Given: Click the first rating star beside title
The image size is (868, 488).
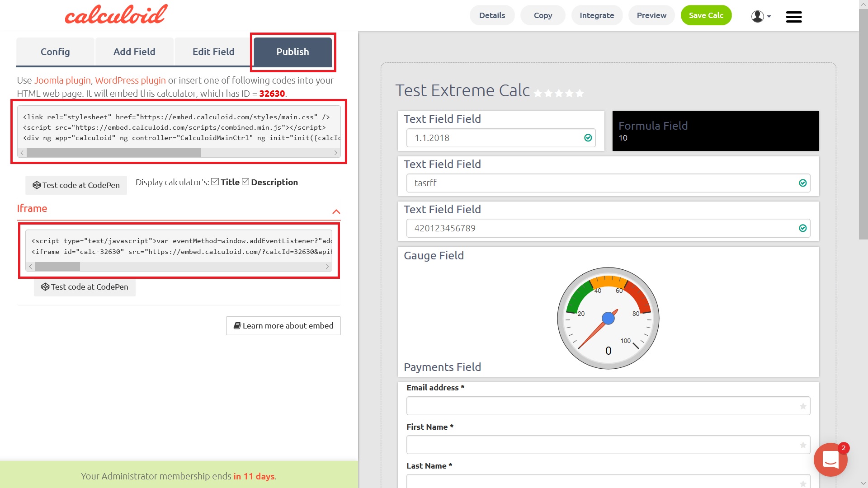Looking at the screenshot, I should click(538, 94).
